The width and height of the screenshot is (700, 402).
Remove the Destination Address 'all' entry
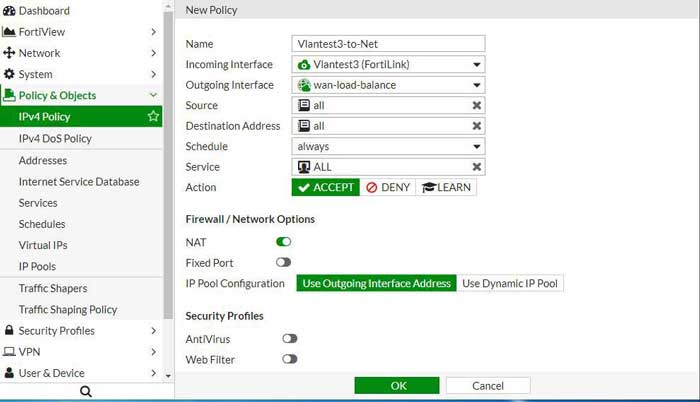[x=477, y=126]
